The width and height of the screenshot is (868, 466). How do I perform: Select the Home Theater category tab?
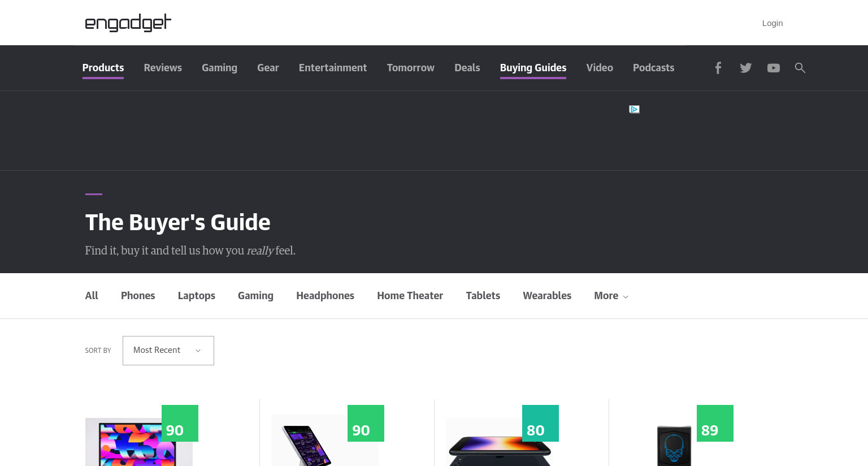click(x=410, y=296)
